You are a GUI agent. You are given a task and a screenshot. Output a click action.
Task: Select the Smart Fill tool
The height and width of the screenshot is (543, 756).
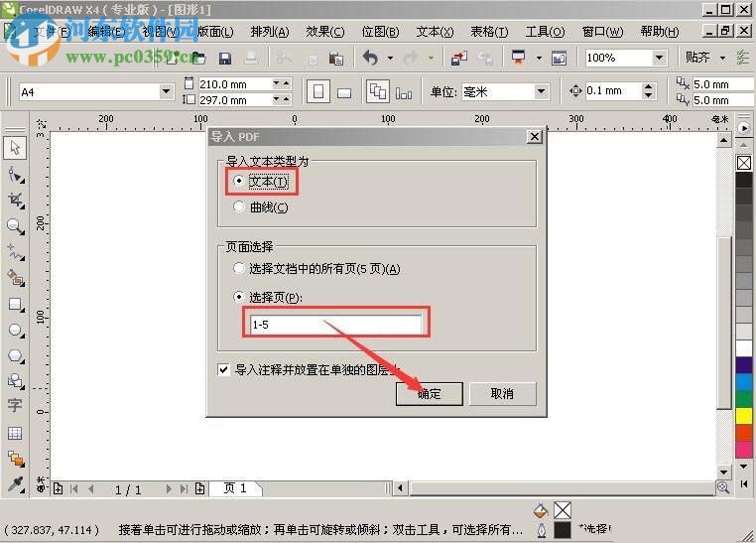pos(15,278)
